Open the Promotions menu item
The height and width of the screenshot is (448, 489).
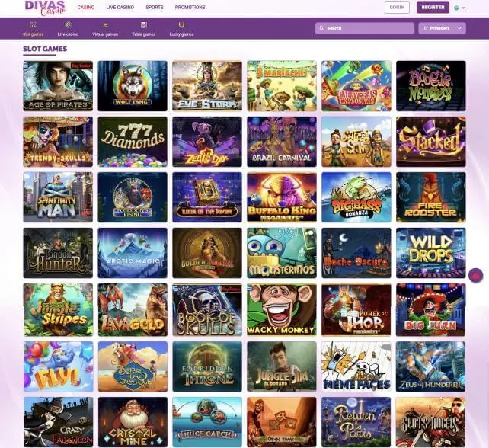coord(190,7)
